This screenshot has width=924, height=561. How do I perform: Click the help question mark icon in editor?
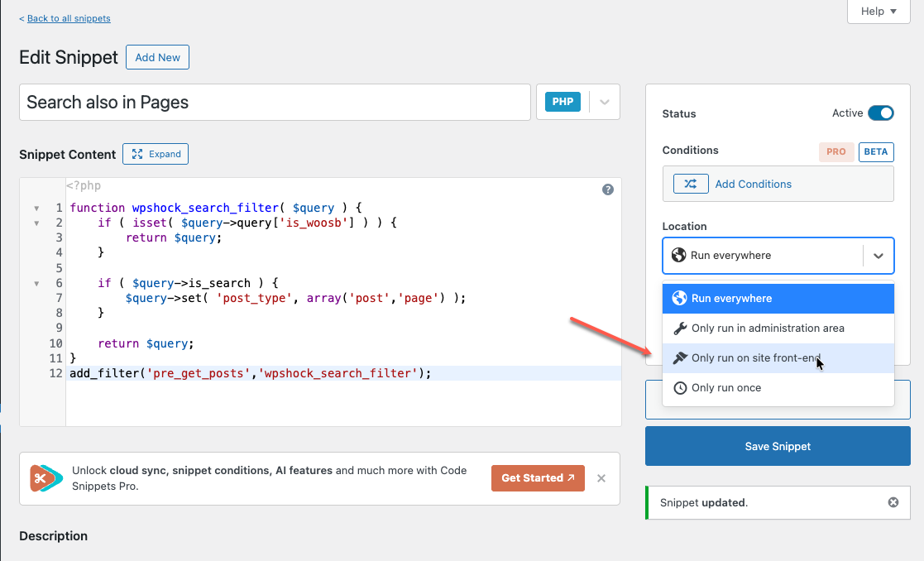[x=608, y=189]
